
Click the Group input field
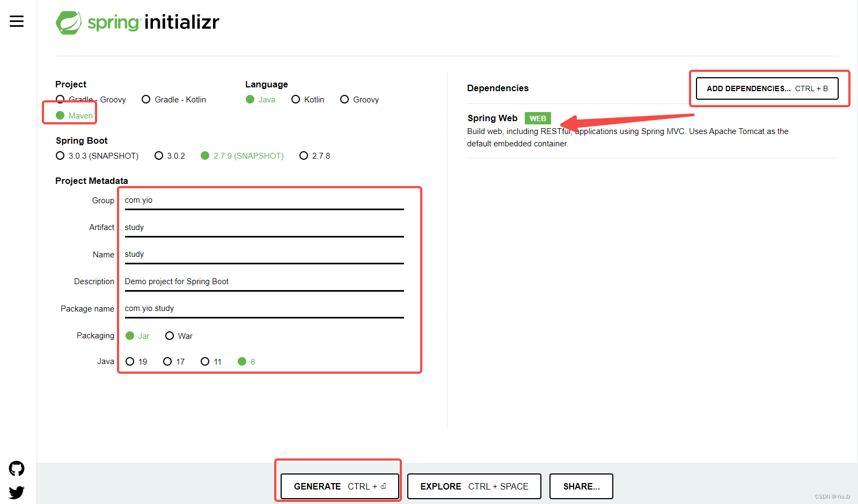[x=264, y=201]
